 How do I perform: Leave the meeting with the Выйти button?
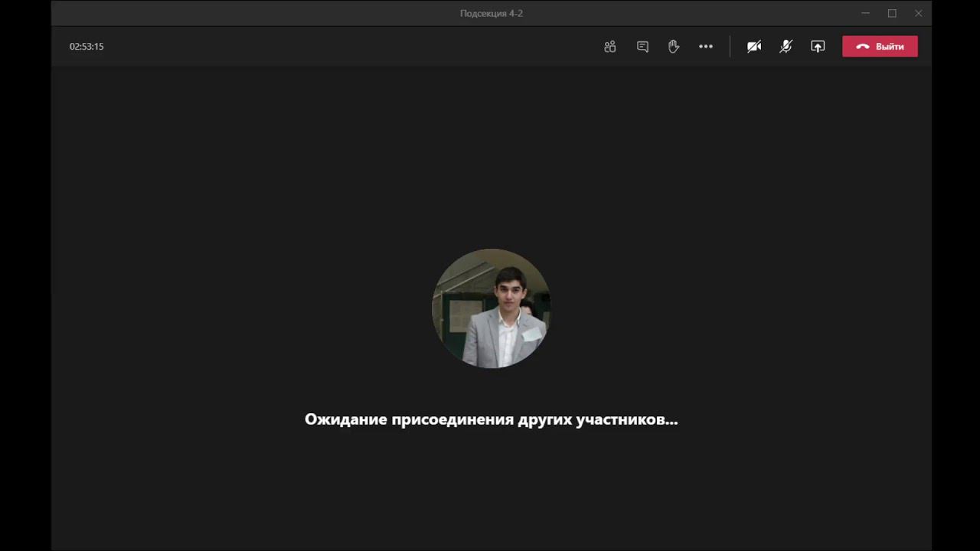pyautogui.click(x=880, y=47)
